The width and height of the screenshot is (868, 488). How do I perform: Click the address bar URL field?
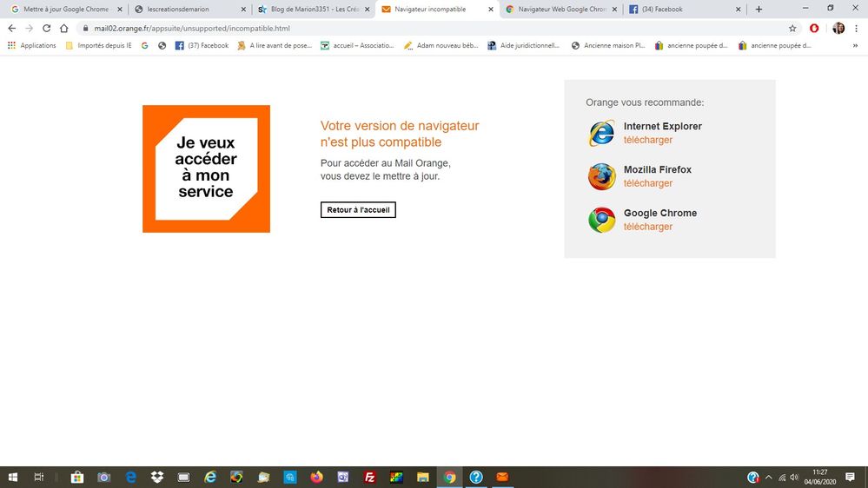click(437, 28)
